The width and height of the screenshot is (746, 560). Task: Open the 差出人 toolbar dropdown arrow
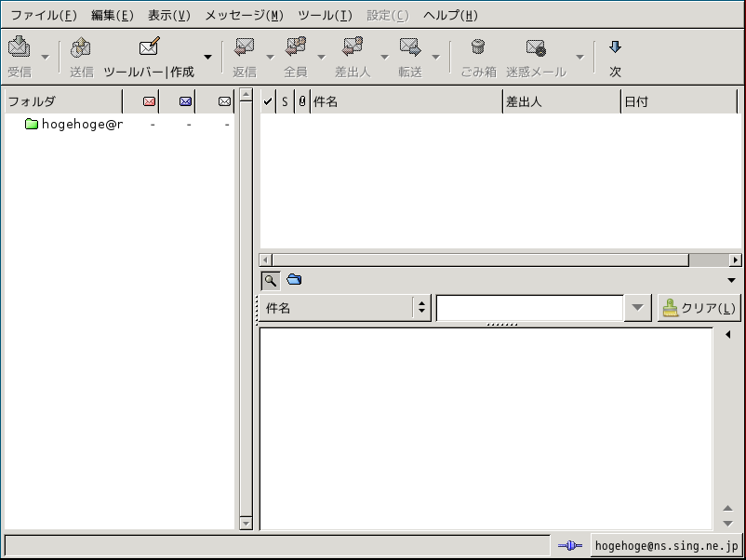(384, 57)
